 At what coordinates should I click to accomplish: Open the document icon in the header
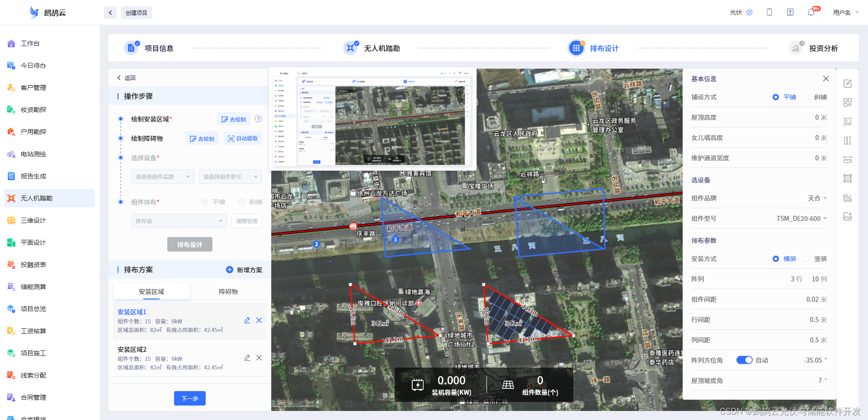pos(790,13)
